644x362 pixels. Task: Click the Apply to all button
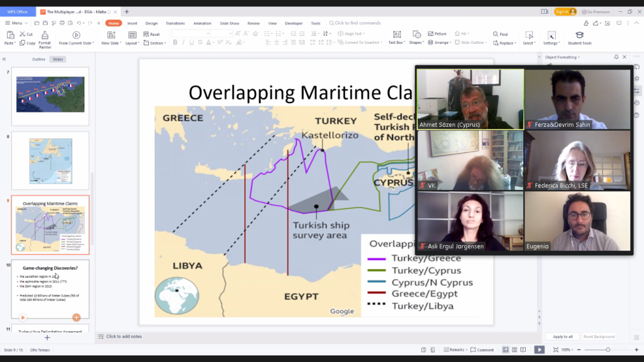coord(562,337)
